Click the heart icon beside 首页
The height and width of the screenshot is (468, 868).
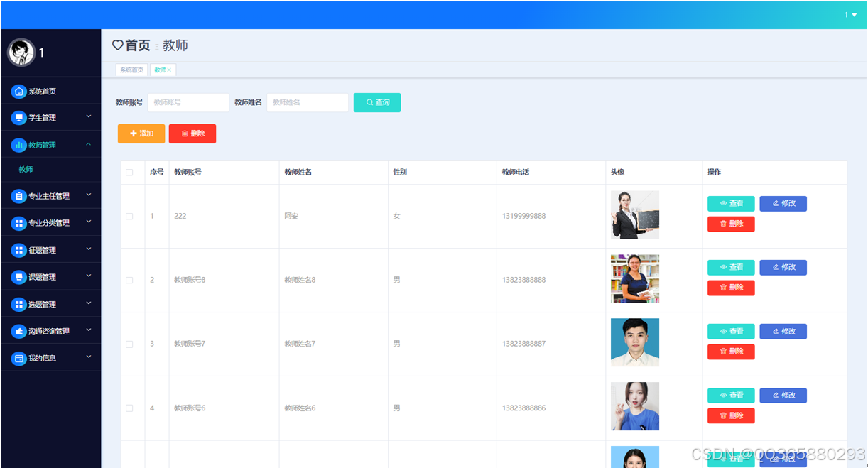tap(118, 45)
